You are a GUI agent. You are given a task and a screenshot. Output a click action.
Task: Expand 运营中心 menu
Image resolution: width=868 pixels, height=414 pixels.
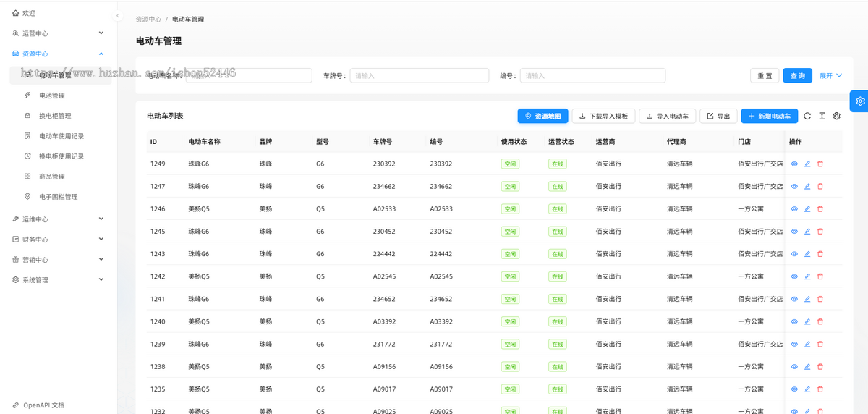[59, 33]
